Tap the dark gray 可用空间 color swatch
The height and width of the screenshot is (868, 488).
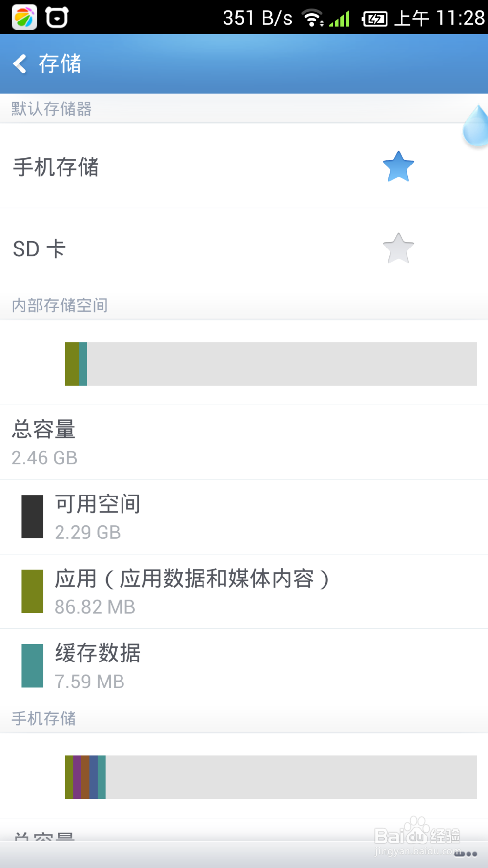click(x=33, y=517)
